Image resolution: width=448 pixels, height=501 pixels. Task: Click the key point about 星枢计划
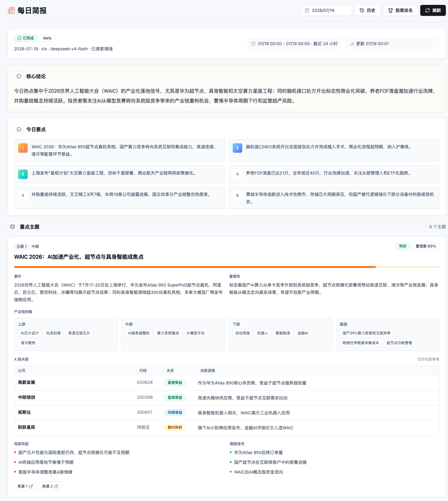click(119, 174)
